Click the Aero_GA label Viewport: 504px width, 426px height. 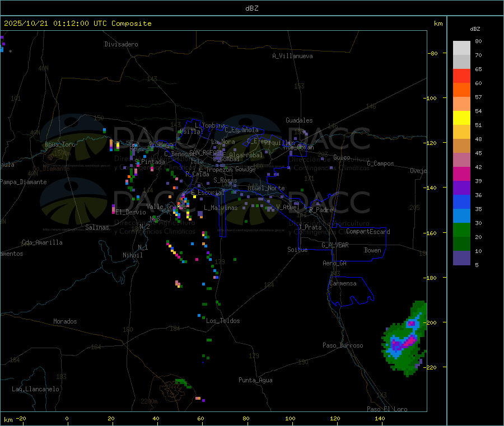[x=335, y=263]
